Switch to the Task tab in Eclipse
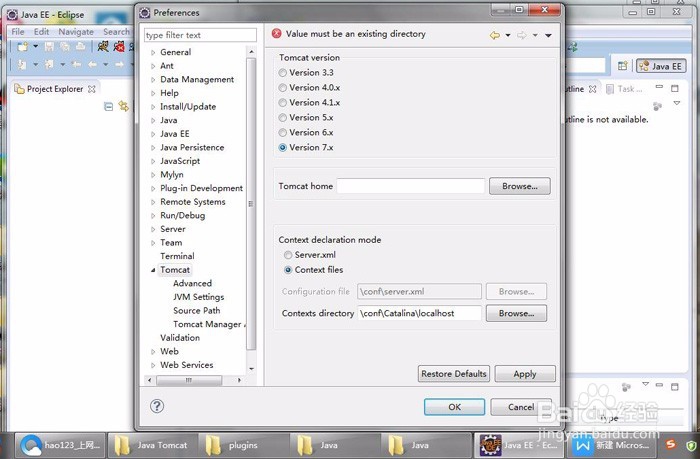 pos(624,89)
